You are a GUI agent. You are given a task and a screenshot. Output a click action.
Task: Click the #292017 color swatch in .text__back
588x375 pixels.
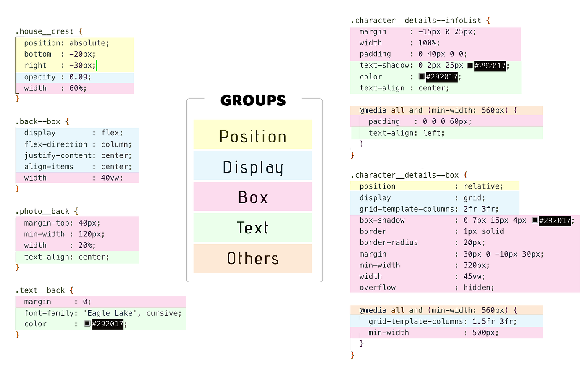88,324
